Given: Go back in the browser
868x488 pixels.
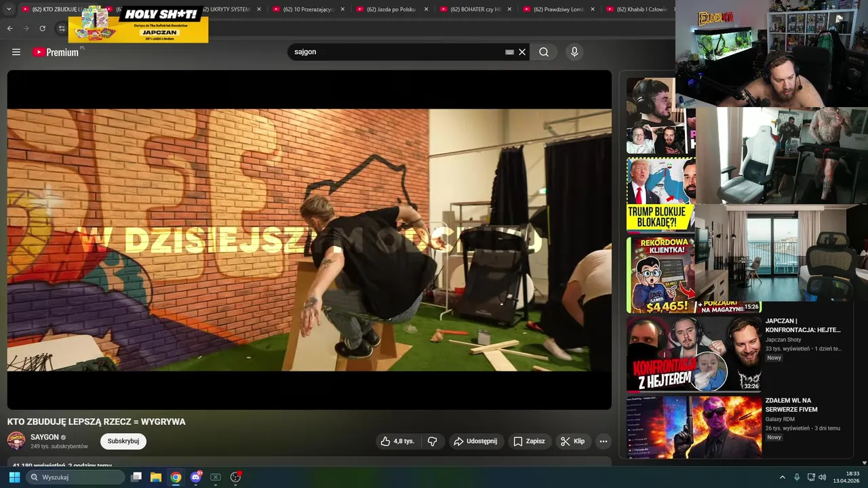Looking at the screenshot, I should click(x=10, y=28).
